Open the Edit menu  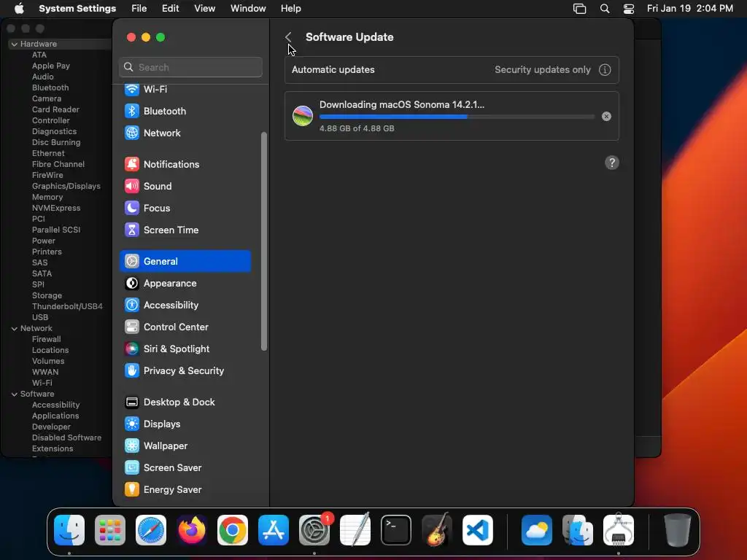point(170,9)
